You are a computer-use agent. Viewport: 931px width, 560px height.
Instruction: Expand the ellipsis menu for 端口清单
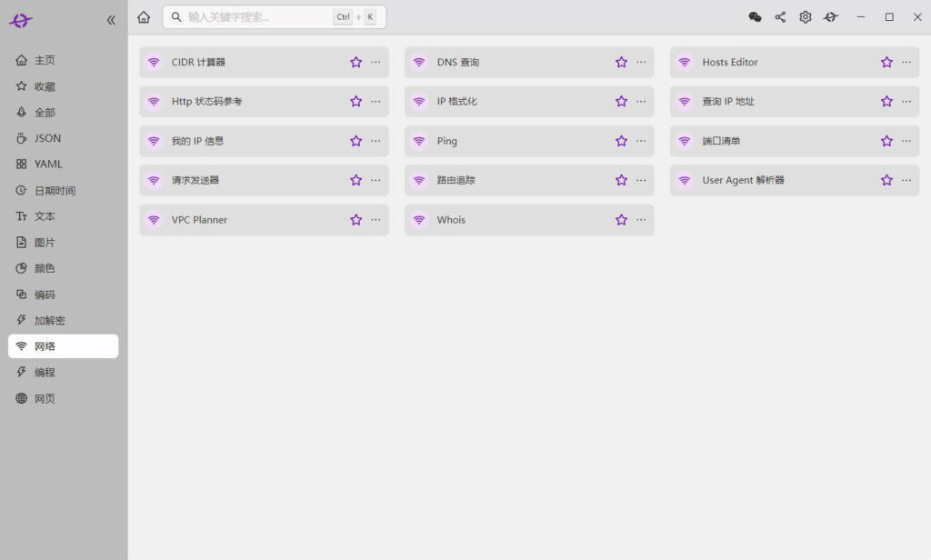coord(906,141)
